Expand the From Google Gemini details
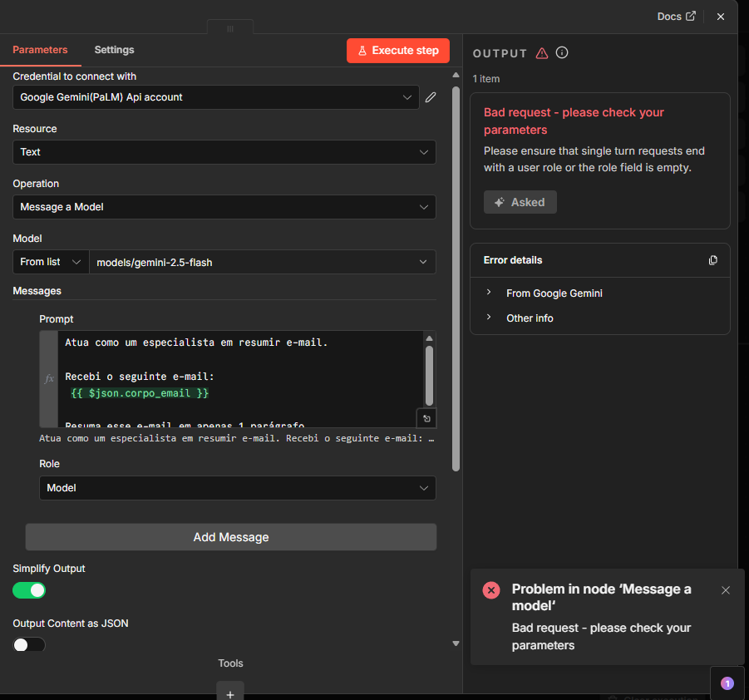Image resolution: width=749 pixels, height=700 pixels. point(554,293)
